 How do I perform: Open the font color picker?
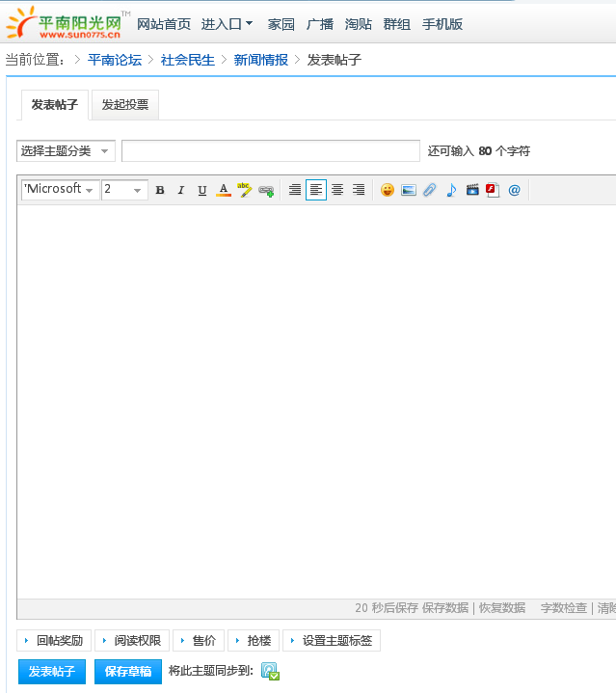[224, 190]
